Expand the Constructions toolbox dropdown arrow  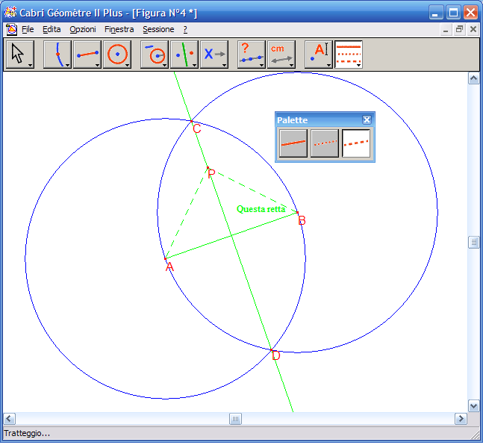pos(164,65)
